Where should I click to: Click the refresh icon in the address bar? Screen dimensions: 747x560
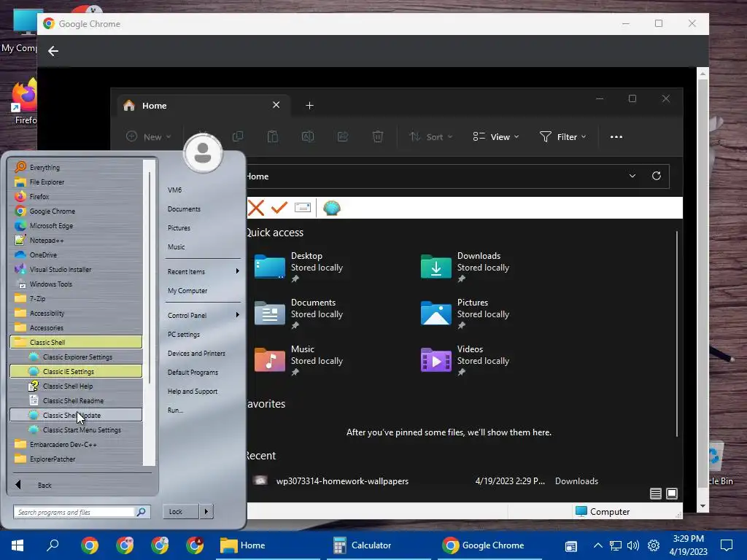pos(657,176)
